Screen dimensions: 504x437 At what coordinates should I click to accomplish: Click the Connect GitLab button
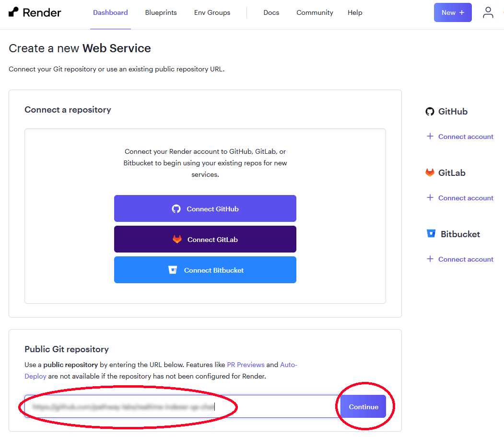pyautogui.click(x=205, y=239)
